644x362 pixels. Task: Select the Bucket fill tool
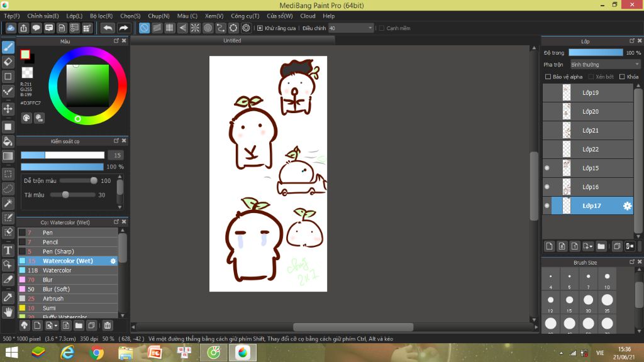[x=8, y=141]
